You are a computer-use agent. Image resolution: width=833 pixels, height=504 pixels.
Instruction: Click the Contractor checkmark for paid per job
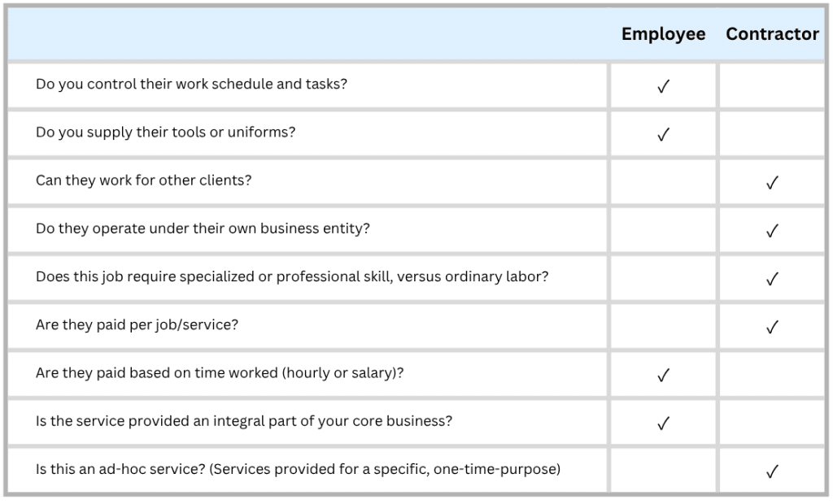coord(772,327)
